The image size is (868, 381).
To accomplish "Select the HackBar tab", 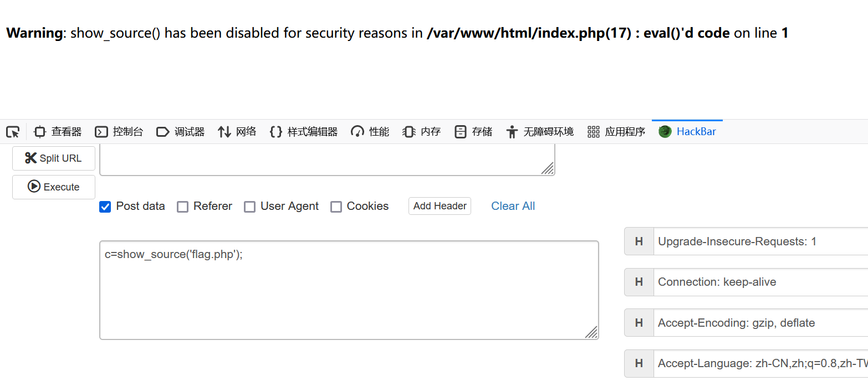I will click(687, 132).
